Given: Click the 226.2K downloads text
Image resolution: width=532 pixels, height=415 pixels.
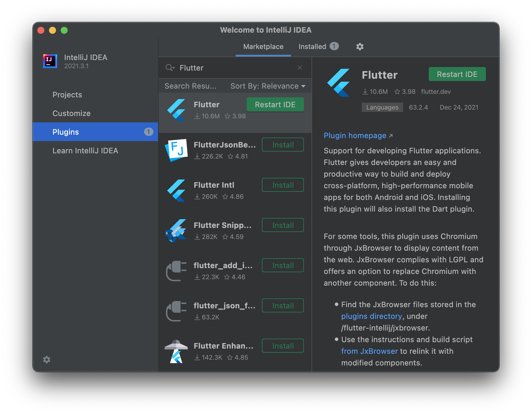Looking at the screenshot, I should [x=212, y=156].
